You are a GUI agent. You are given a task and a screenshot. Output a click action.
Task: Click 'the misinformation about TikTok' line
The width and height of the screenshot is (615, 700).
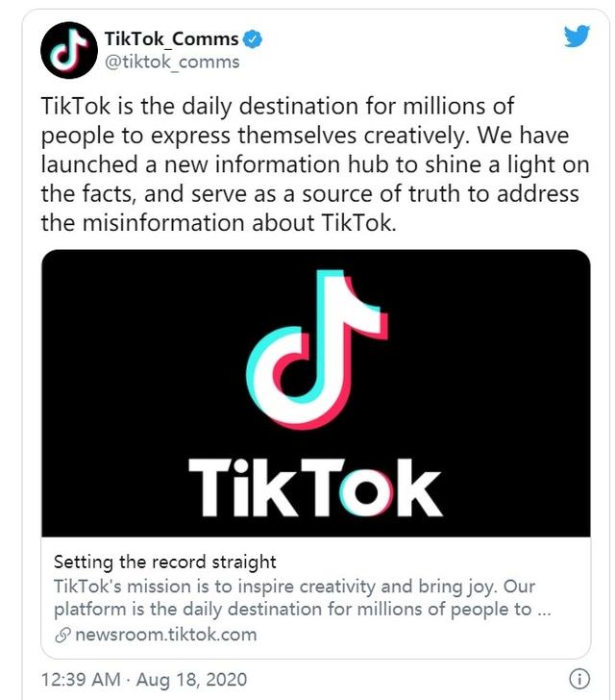tap(219, 223)
